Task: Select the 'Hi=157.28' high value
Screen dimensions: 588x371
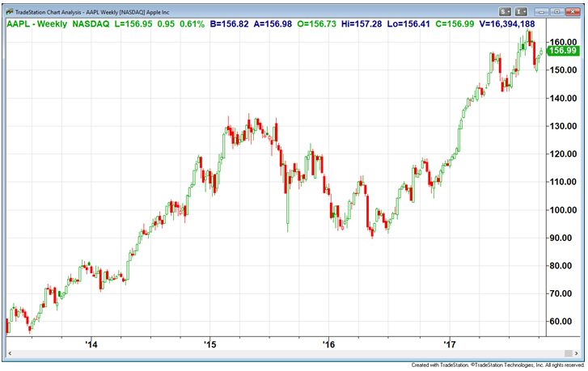Action: [x=362, y=24]
